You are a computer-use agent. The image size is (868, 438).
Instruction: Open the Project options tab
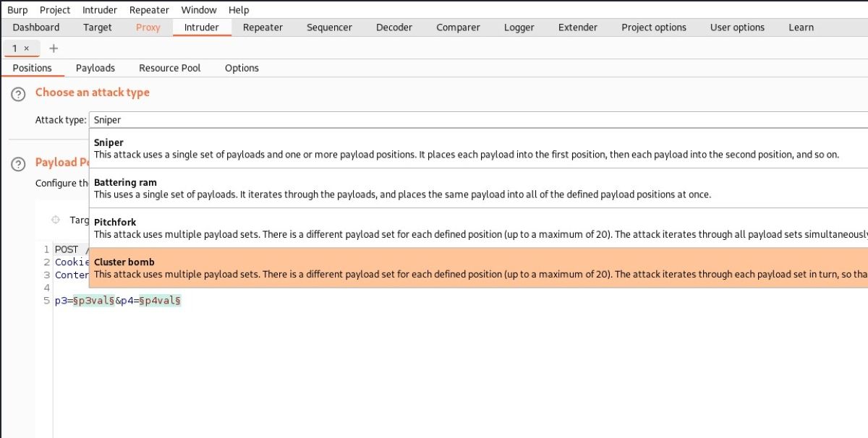click(654, 27)
